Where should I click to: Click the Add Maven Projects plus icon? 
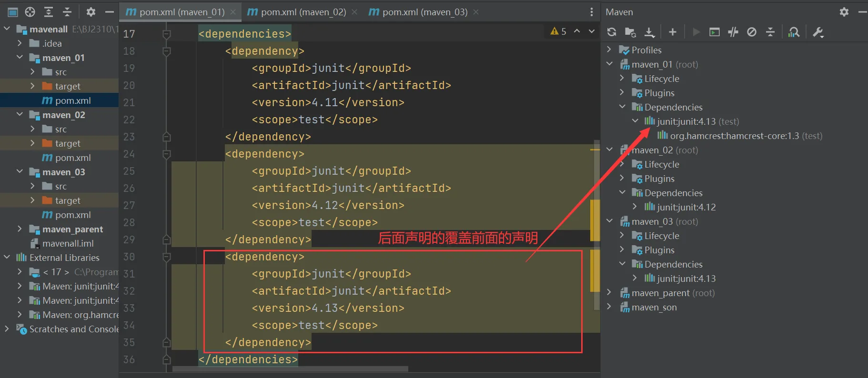pos(673,32)
